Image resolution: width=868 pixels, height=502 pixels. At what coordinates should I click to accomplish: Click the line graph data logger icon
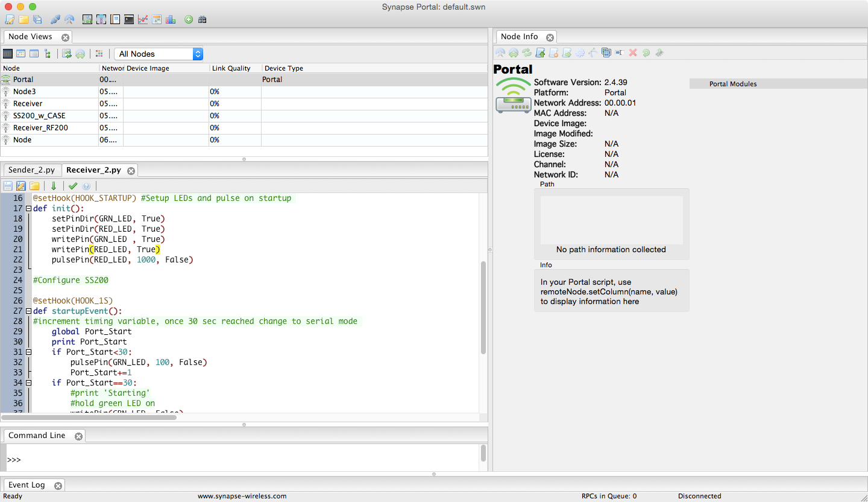pos(143,19)
